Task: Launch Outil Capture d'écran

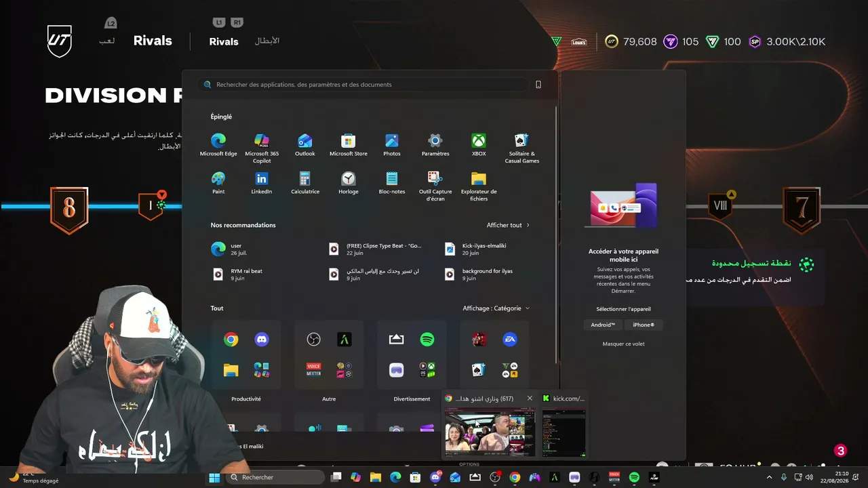Action: pyautogui.click(x=435, y=186)
